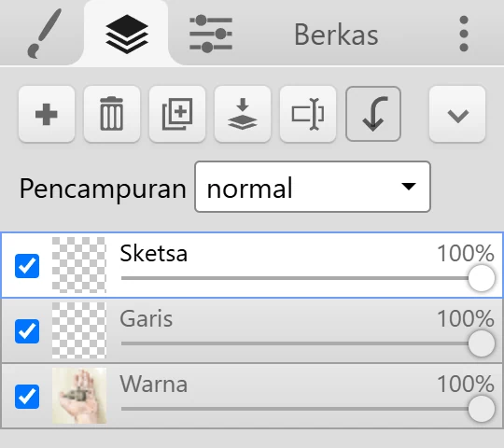504x448 pixels.
Task: Open the Pencampuran blend mode dropdown
Action: [x=313, y=187]
